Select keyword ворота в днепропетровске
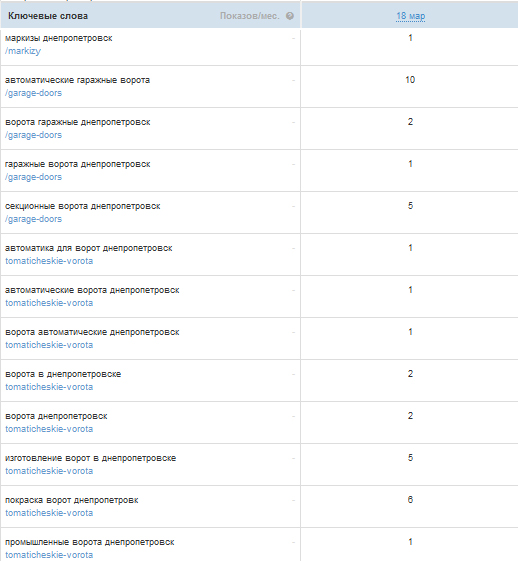The width and height of the screenshot is (518, 561). (x=63, y=374)
